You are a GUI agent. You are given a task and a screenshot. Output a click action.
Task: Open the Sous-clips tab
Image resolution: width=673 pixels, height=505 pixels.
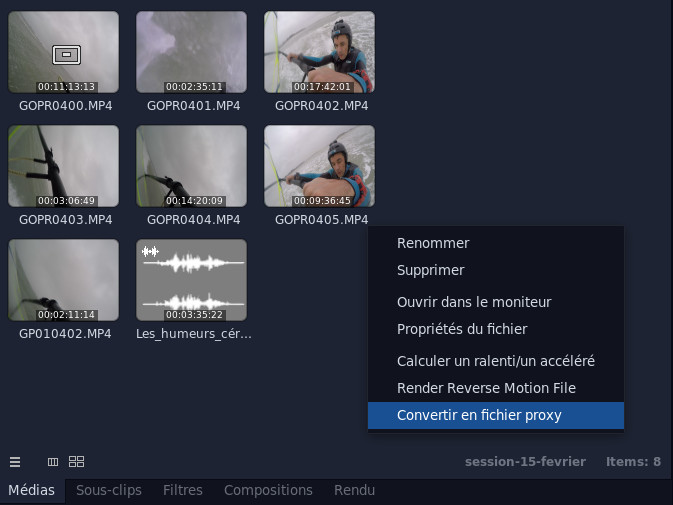109,490
